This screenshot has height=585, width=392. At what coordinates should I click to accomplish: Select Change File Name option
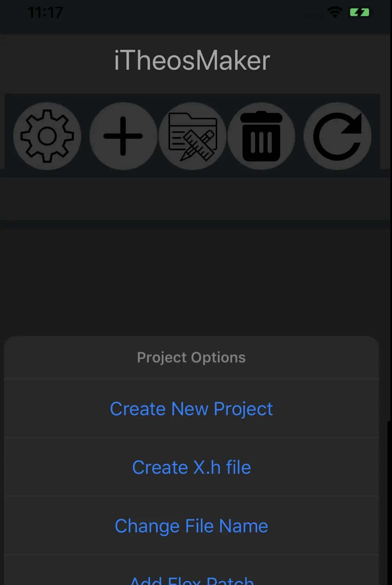191,526
